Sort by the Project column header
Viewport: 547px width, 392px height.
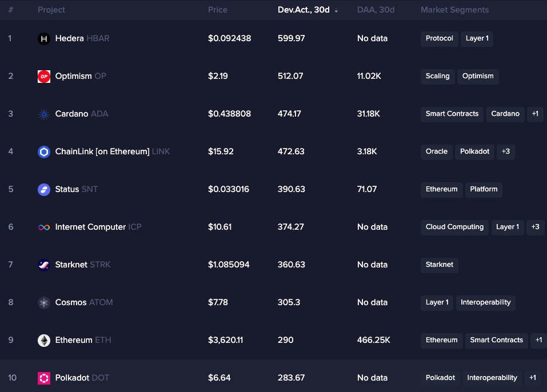[x=51, y=10]
